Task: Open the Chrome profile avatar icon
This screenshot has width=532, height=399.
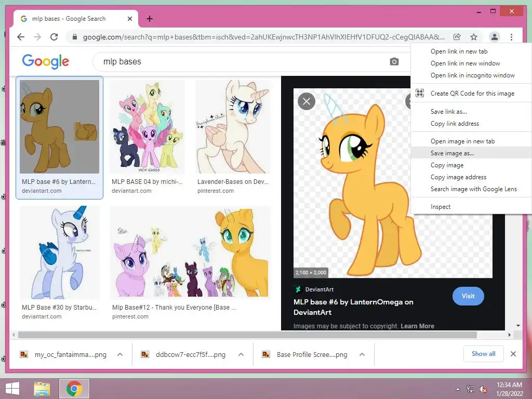Action: [495, 37]
